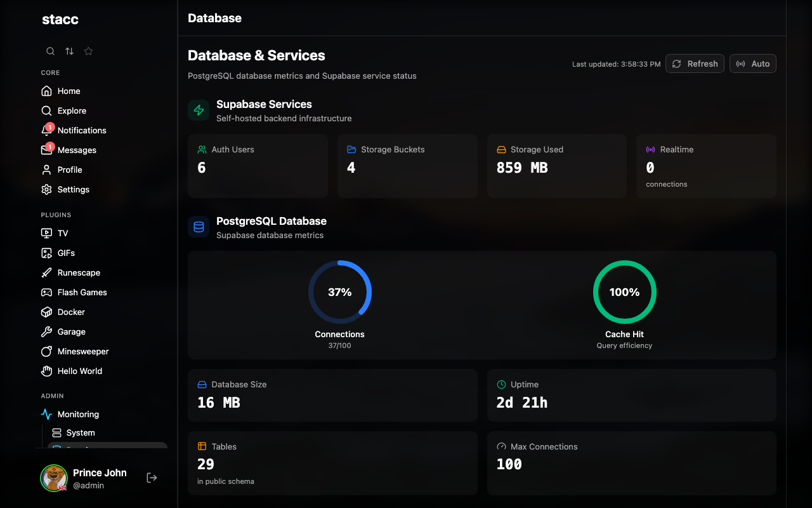Click the Connections progress ring
The image size is (812, 508).
(340, 292)
